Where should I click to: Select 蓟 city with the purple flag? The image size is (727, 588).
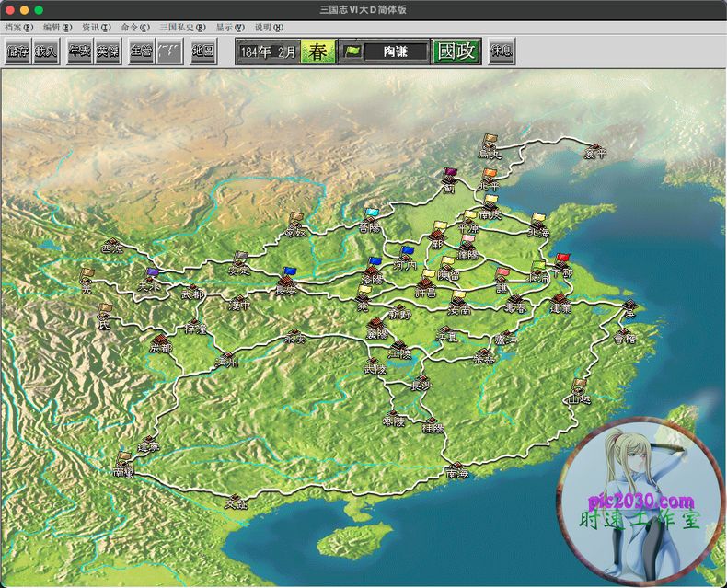tap(449, 181)
